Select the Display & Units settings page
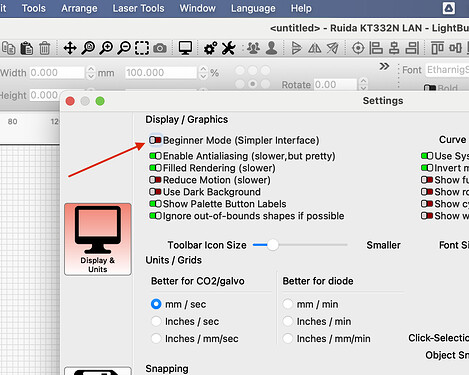 point(98,239)
